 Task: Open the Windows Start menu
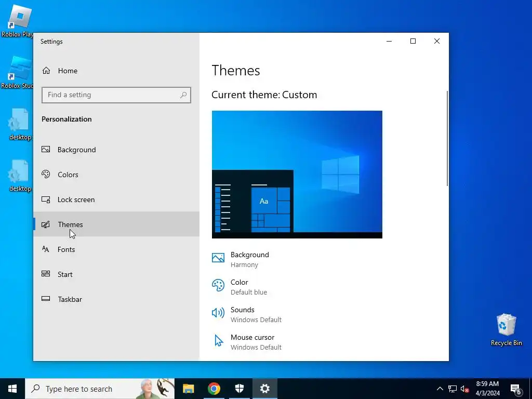(12, 389)
